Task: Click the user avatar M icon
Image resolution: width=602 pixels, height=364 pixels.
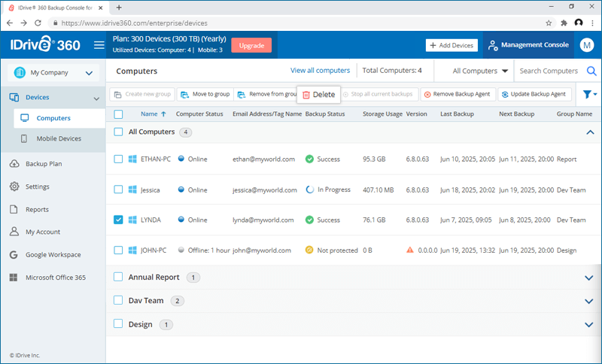Action: pos(587,45)
